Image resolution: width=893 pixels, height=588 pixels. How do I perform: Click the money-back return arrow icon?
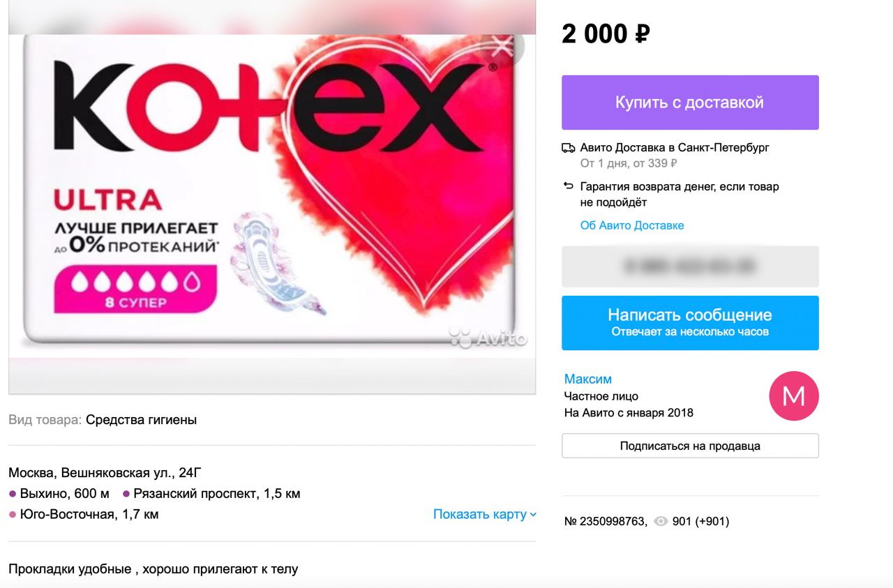pyautogui.click(x=568, y=186)
